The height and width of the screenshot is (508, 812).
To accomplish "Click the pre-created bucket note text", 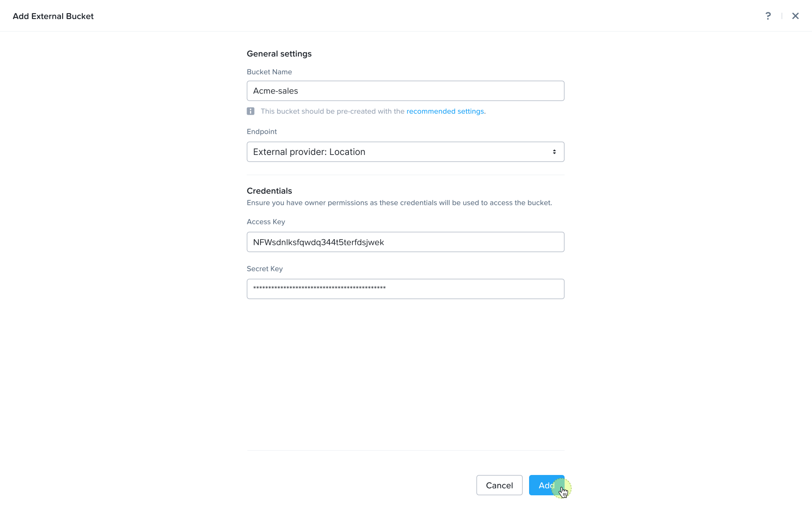I will coord(373,111).
